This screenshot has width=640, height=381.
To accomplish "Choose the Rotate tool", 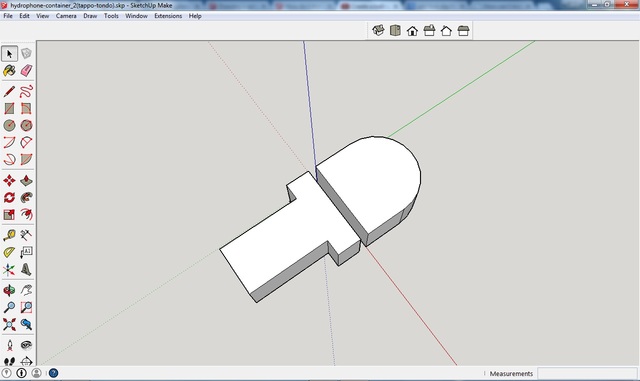I will click(x=9, y=197).
